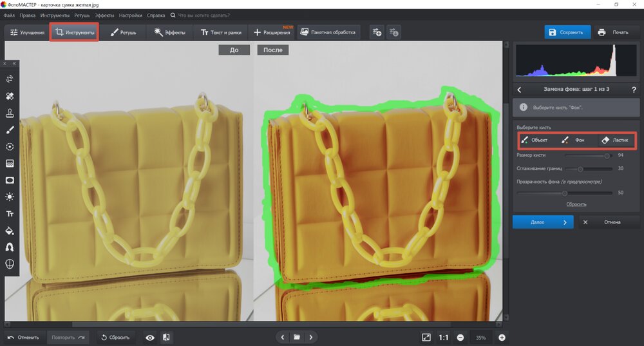Image resolution: width=644 pixels, height=346 pixels.
Task: Toggle the before/after split comparison view
Action: 166,337
